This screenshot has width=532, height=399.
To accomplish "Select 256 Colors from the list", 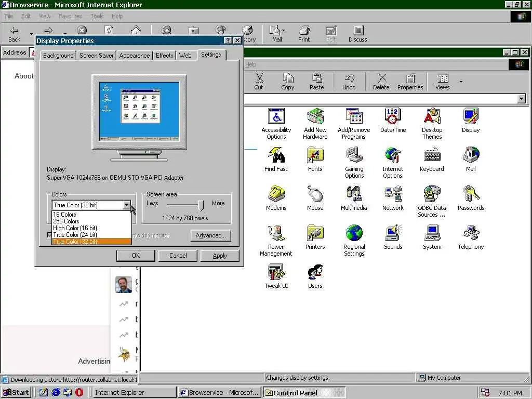I will 91,221.
